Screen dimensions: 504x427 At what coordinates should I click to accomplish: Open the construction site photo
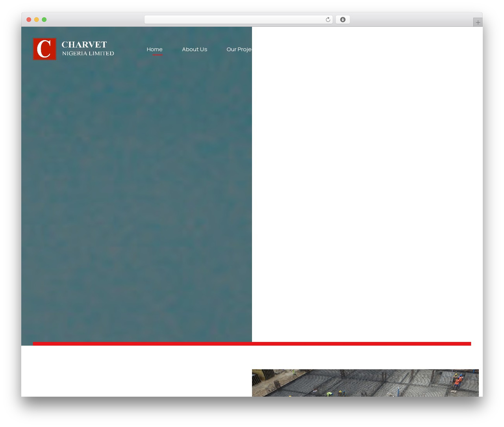tap(365, 383)
